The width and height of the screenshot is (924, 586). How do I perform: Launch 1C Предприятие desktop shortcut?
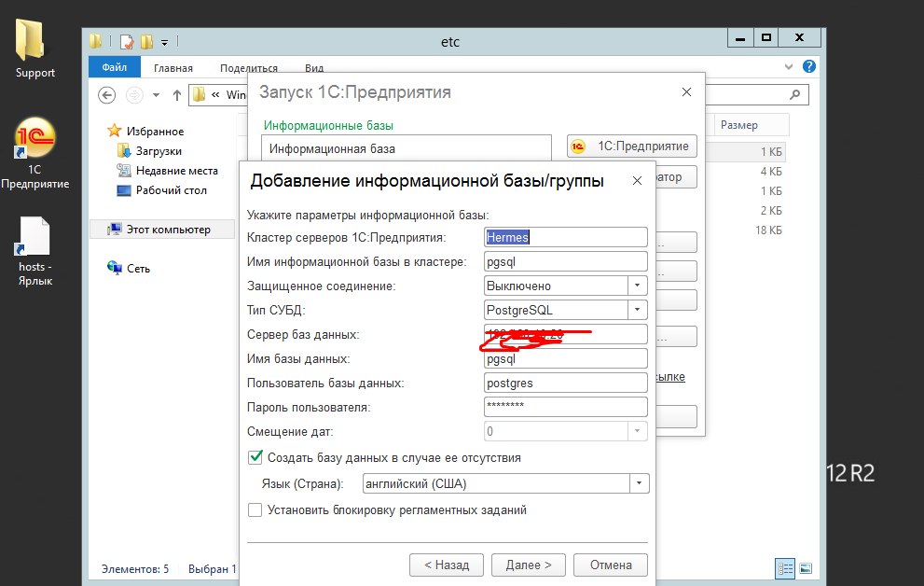34,153
